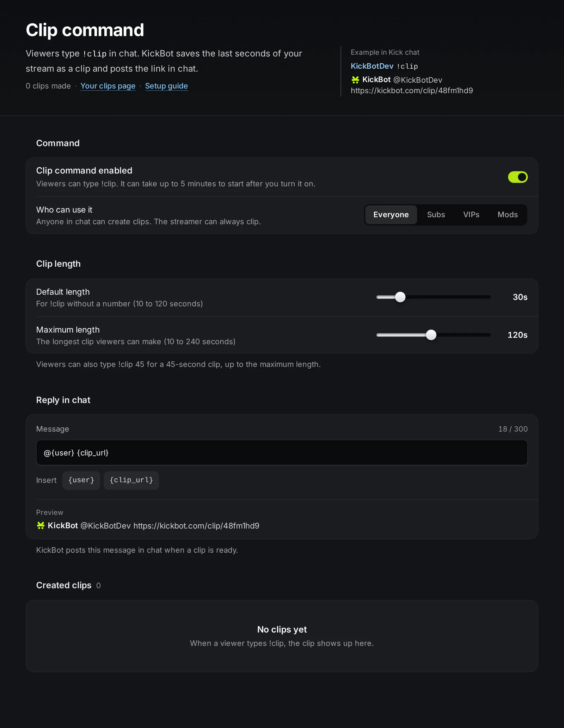Click KickBot logo icon in Preview
This screenshot has height=728, width=564.
click(x=41, y=526)
